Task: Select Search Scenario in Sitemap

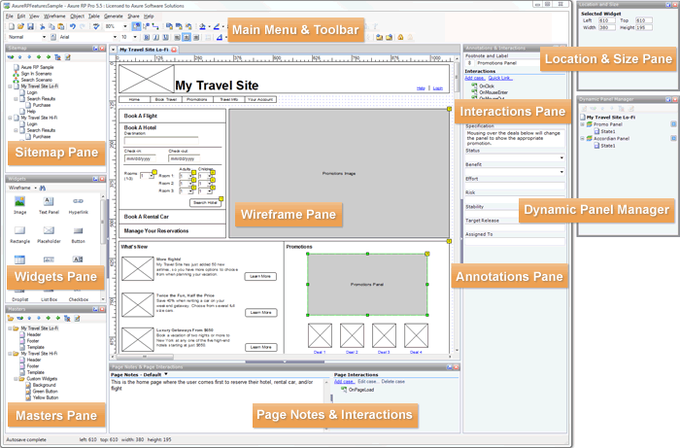Action: [36, 80]
